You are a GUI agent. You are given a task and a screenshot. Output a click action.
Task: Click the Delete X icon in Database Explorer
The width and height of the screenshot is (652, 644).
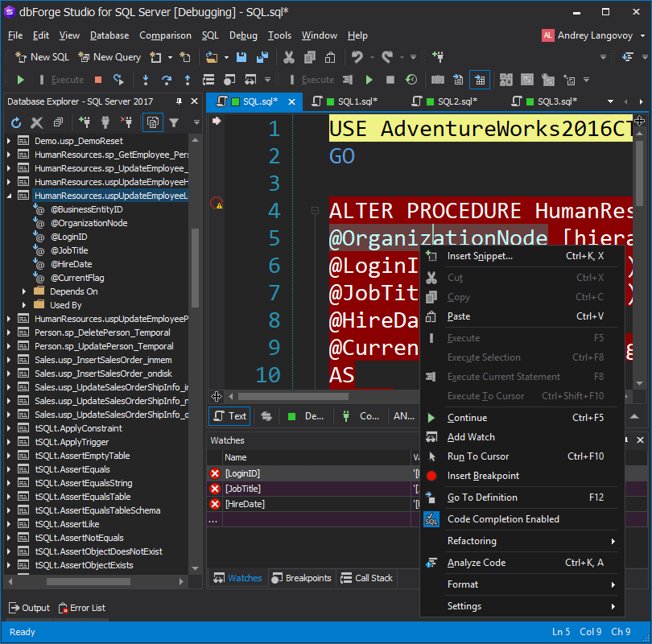(x=37, y=122)
